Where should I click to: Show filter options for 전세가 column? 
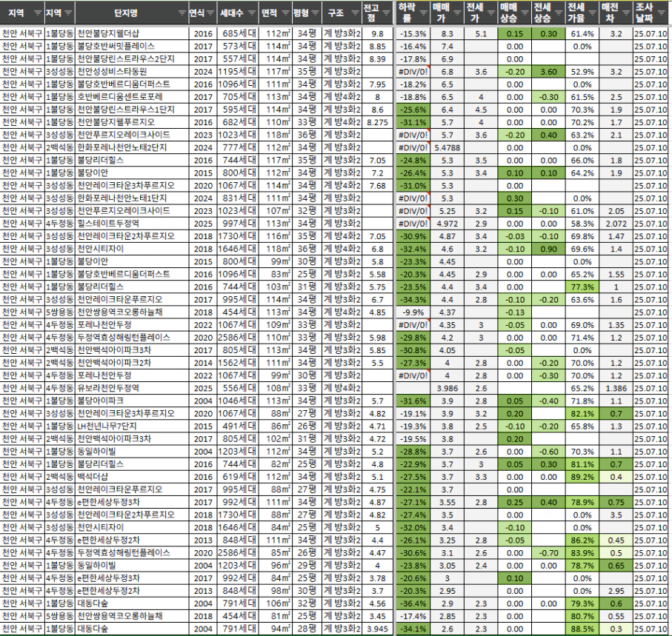[x=491, y=13]
